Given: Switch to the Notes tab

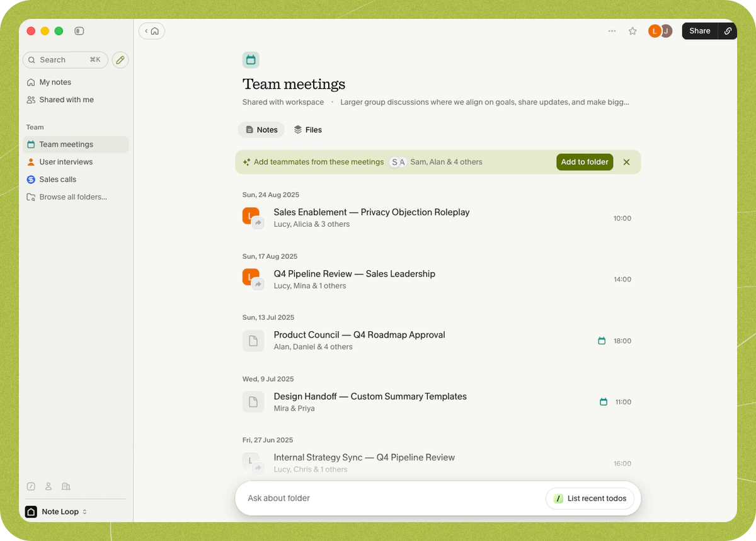Looking at the screenshot, I should [261, 130].
